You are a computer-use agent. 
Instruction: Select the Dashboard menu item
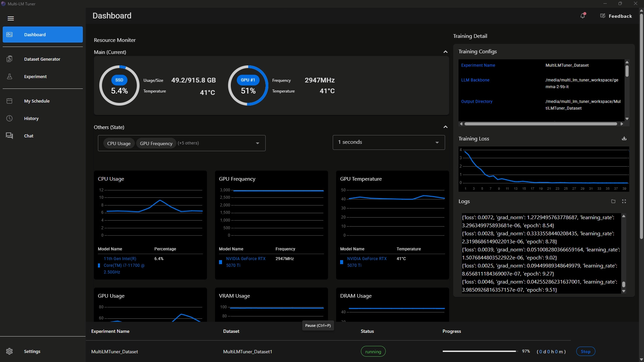click(x=43, y=35)
